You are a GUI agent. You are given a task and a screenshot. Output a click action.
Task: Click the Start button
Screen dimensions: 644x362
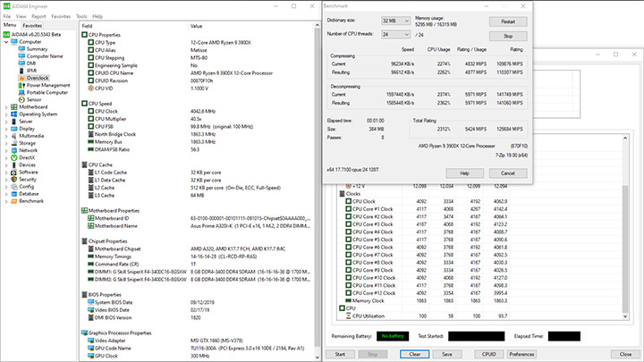point(340,354)
